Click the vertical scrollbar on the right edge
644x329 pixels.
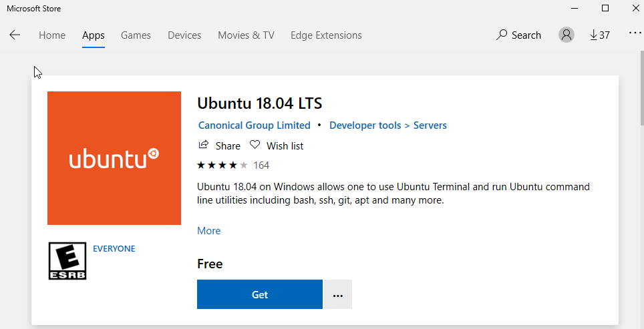tap(641, 88)
